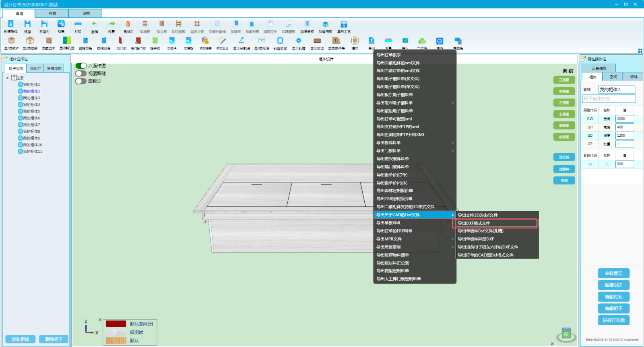
Task: Choose 导出DXF格式文件 in the submenu
Action: click(497, 223)
